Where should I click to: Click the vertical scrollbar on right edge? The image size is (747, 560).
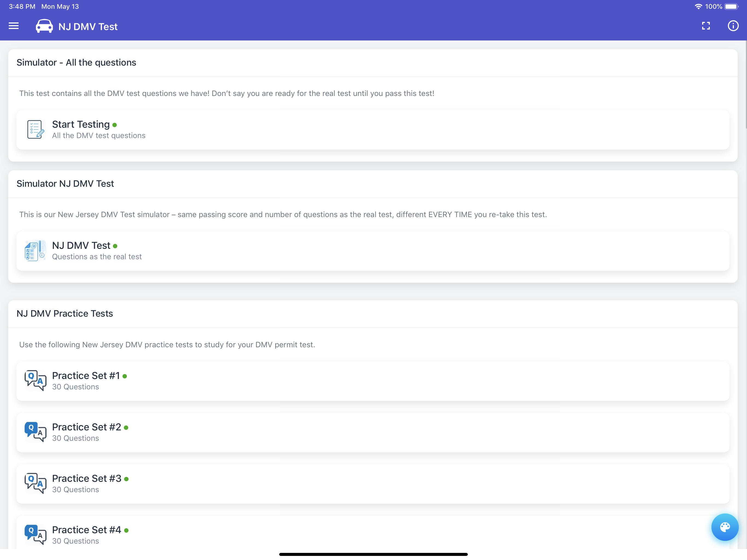(x=746, y=84)
